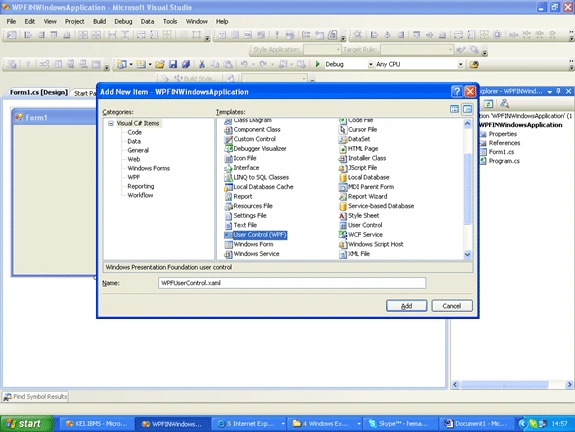Select the User Control (WPF) template

(x=256, y=235)
